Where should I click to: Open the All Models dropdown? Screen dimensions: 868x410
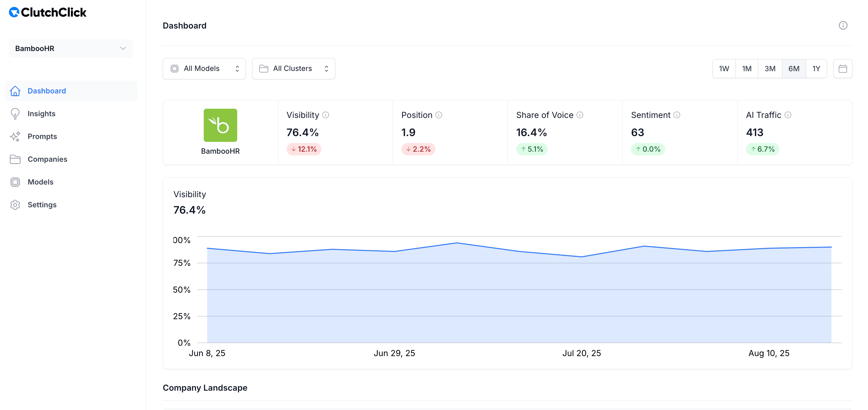point(204,68)
